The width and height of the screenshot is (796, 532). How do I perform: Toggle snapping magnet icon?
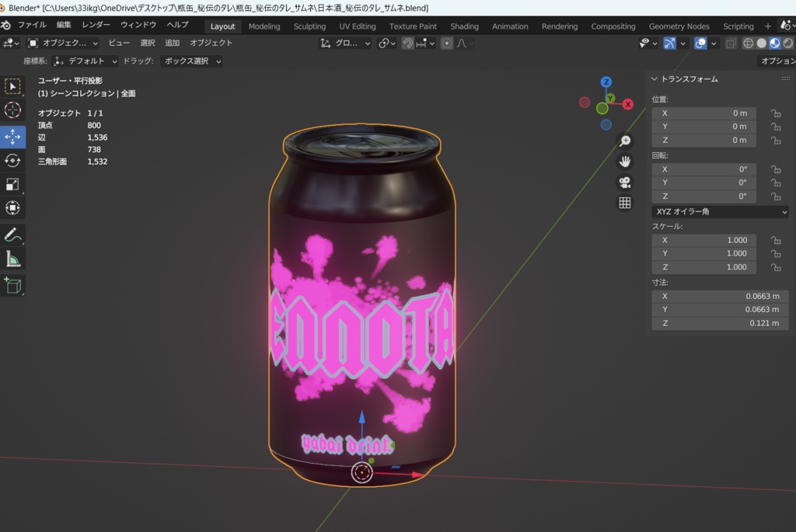(x=407, y=43)
